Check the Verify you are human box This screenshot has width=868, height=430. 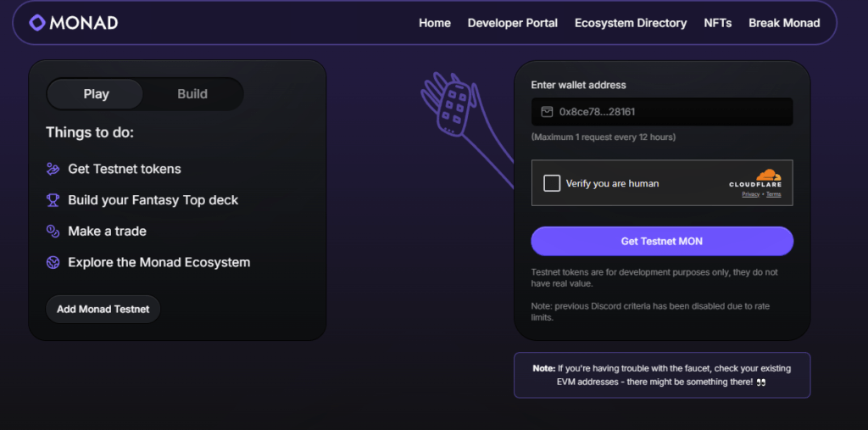pyautogui.click(x=552, y=183)
